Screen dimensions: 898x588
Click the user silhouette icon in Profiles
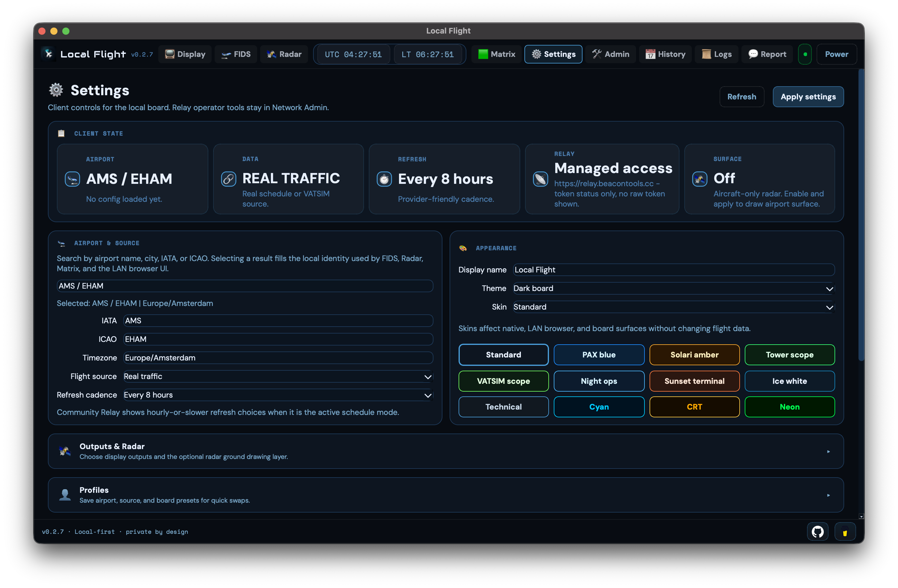point(65,495)
